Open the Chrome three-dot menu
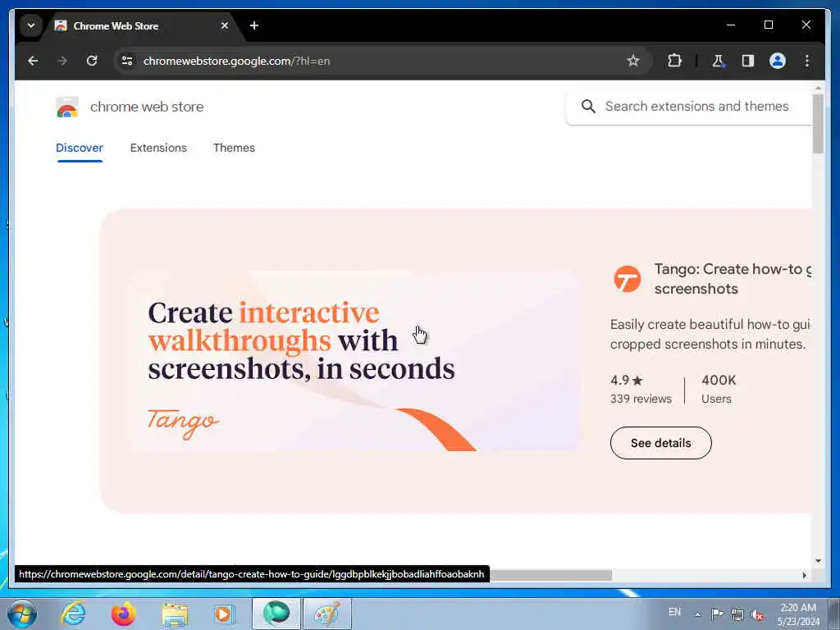This screenshot has width=840, height=630. (807, 61)
